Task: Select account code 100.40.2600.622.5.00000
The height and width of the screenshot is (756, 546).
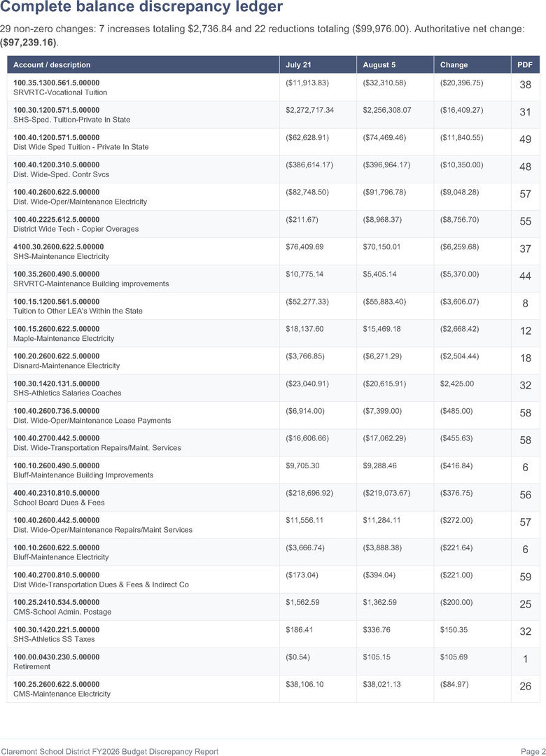Action: [x=57, y=192]
